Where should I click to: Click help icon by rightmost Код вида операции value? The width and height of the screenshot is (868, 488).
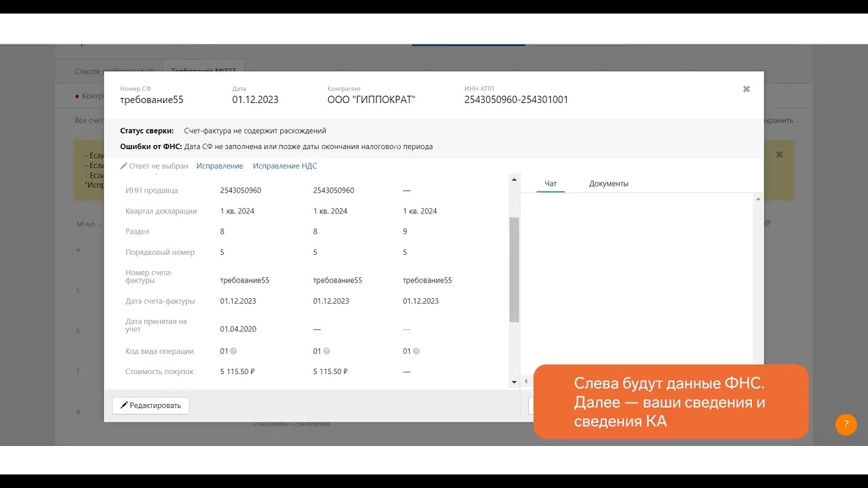[x=416, y=351]
